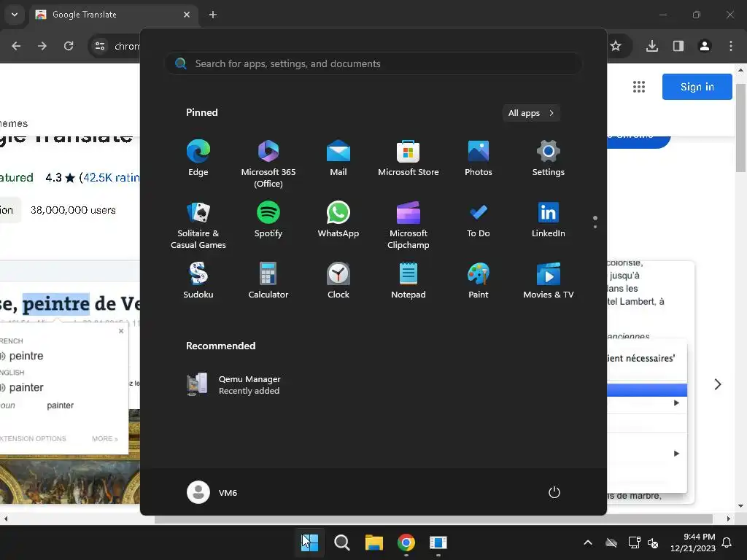Open the Sudoku game
Viewport: 747px width, 560px height.
click(x=198, y=281)
